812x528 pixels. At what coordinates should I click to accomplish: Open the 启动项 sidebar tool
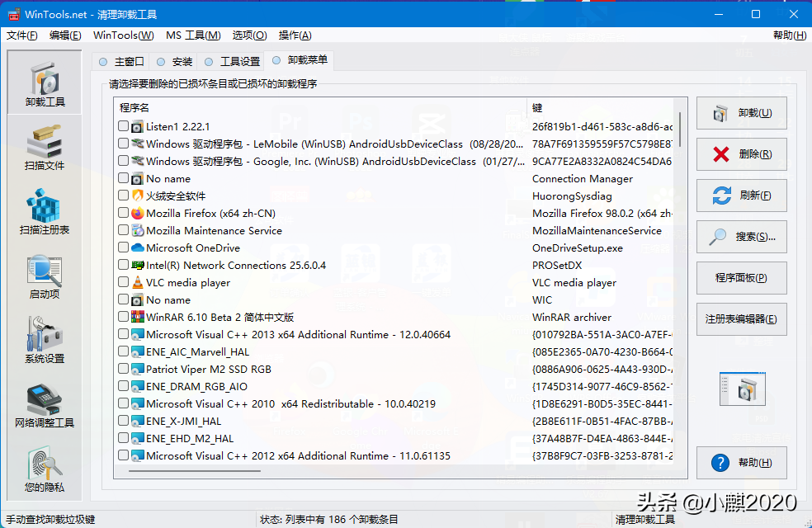click(x=45, y=276)
